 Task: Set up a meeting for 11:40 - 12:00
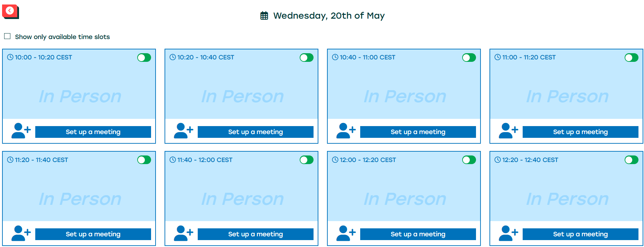coord(255,234)
